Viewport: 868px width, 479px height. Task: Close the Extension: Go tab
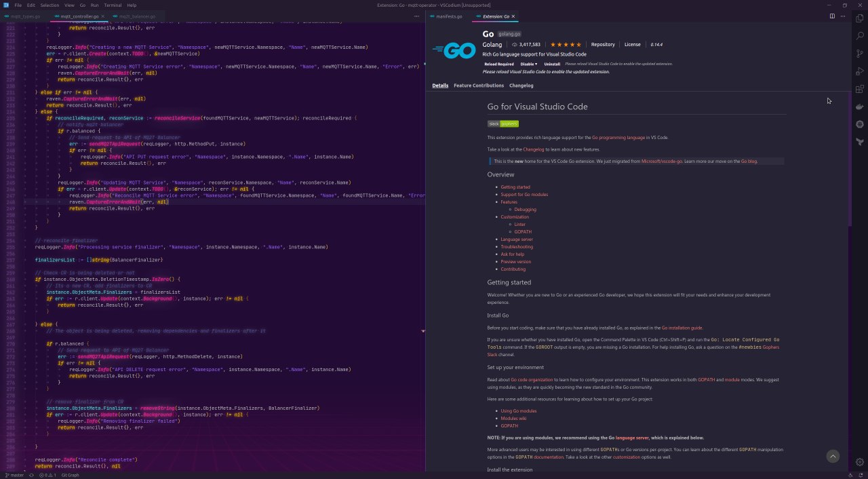[x=513, y=16]
